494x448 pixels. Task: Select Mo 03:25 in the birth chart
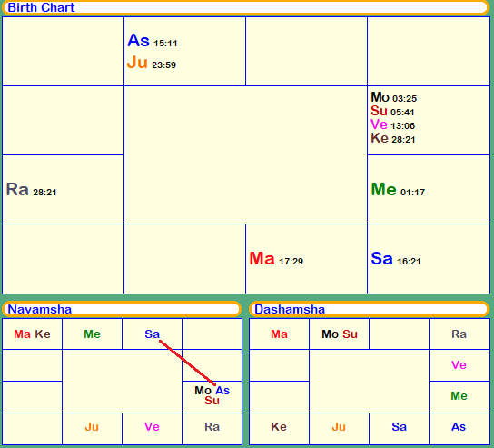point(394,97)
